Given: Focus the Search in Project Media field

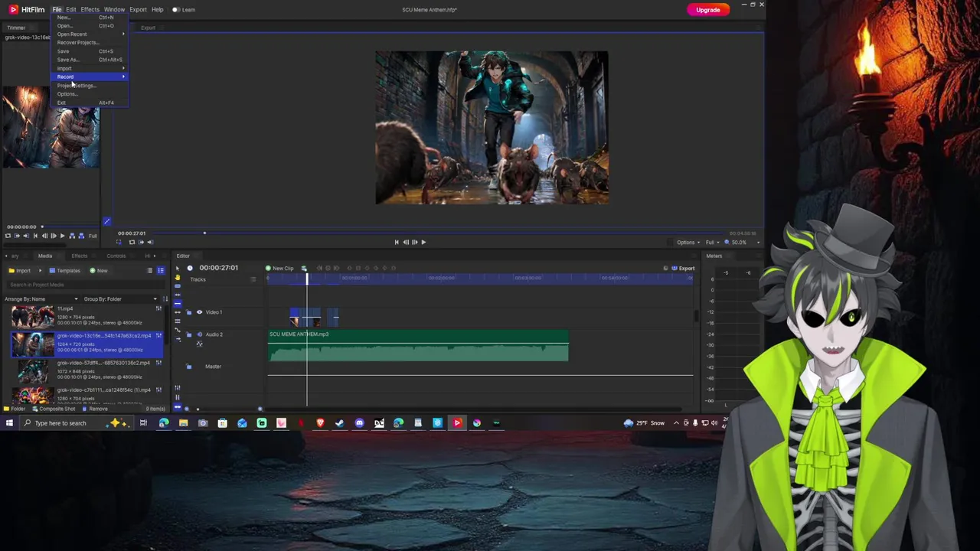Looking at the screenshot, I should pyautogui.click(x=85, y=285).
